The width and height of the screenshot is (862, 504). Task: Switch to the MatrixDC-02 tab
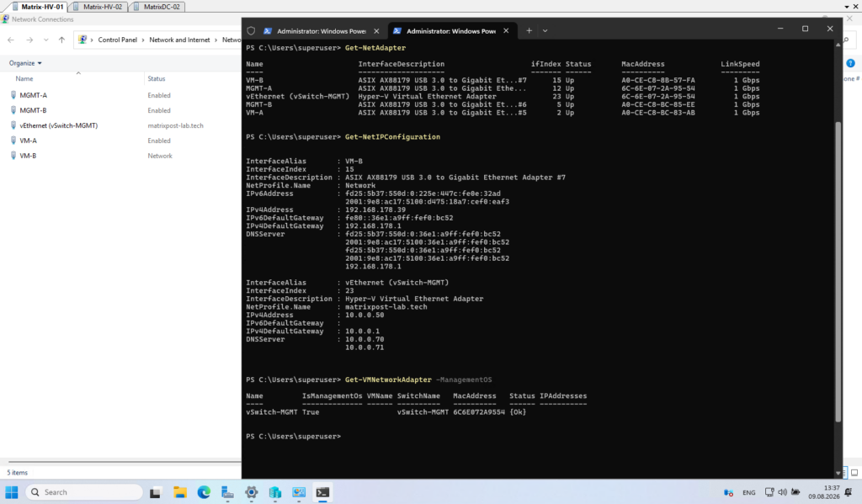click(158, 7)
